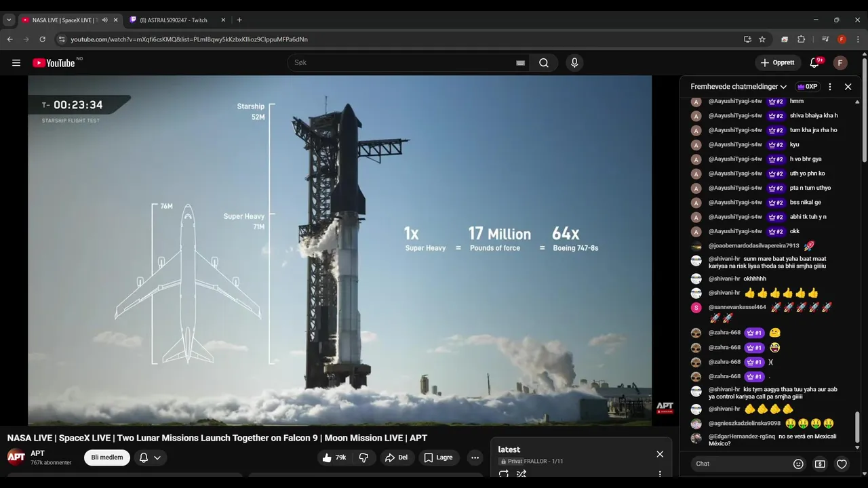Start voice search with the microphone icon

coord(574,63)
